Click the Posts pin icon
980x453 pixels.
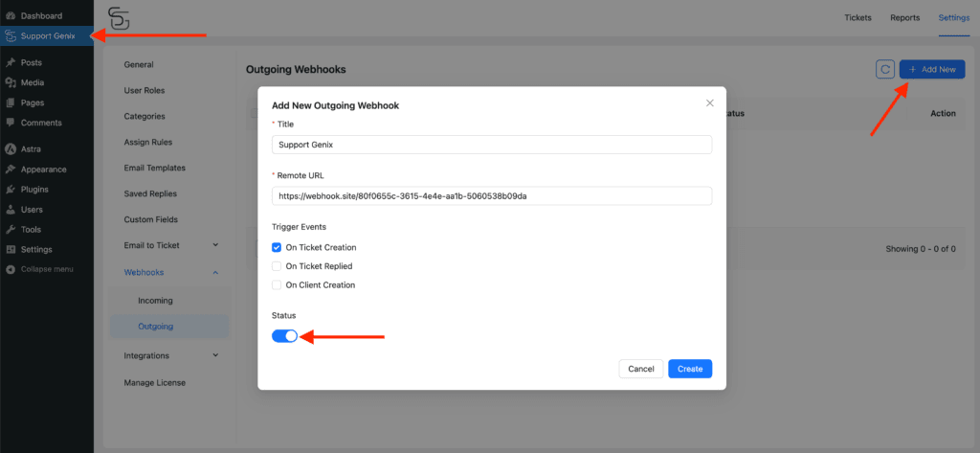tap(10, 62)
